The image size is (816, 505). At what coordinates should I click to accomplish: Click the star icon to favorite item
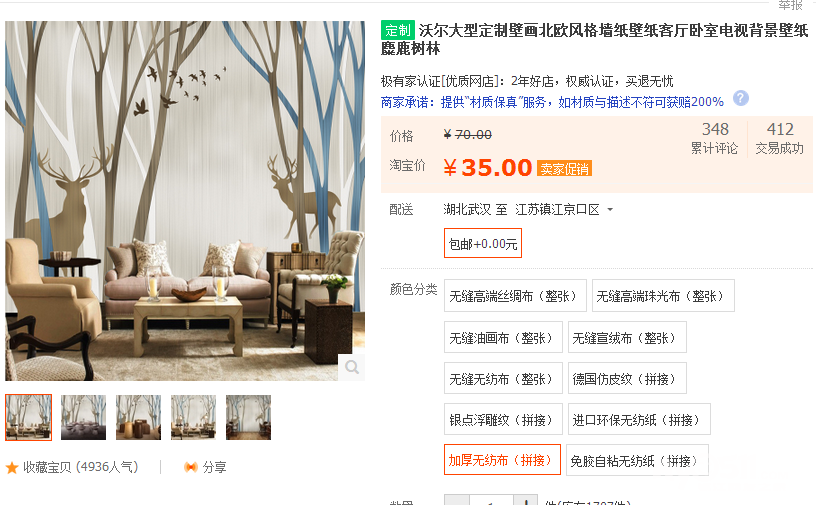pos(12,468)
